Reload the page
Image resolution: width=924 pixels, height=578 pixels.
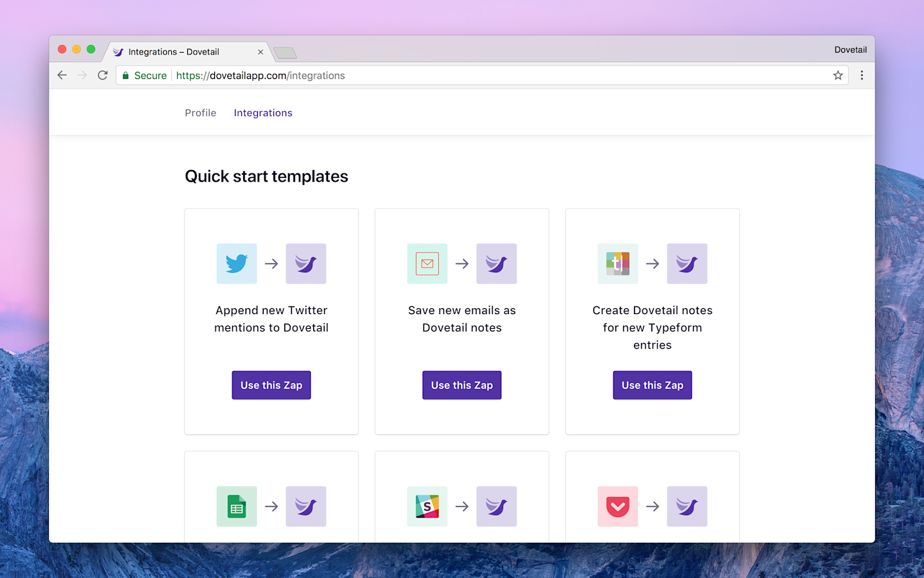click(103, 75)
